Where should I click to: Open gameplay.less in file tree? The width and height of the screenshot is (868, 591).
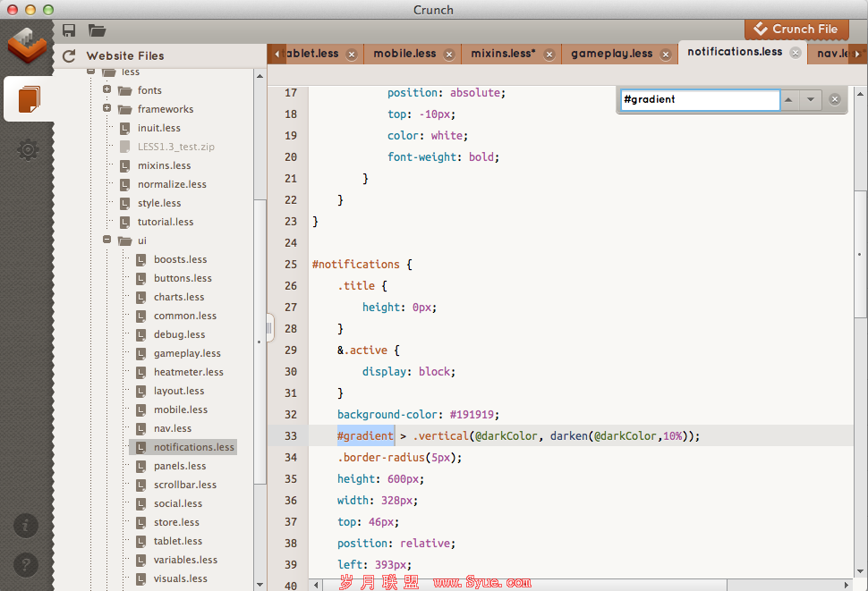(x=187, y=354)
